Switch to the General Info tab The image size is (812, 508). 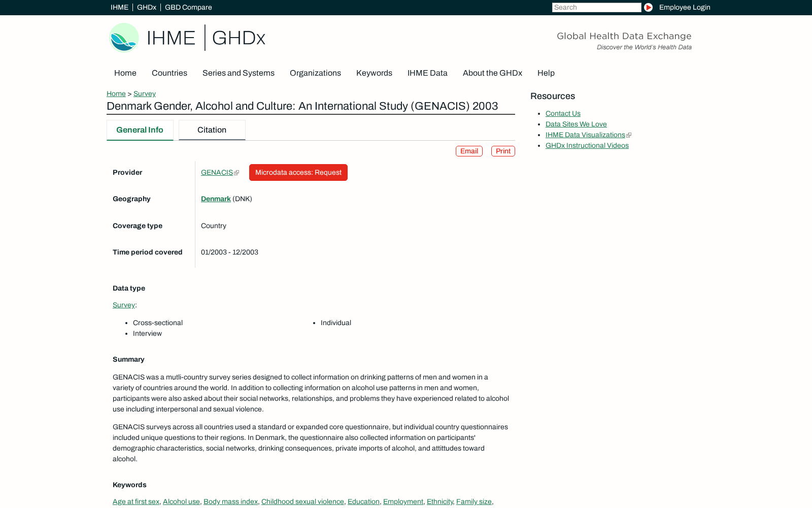point(140,130)
